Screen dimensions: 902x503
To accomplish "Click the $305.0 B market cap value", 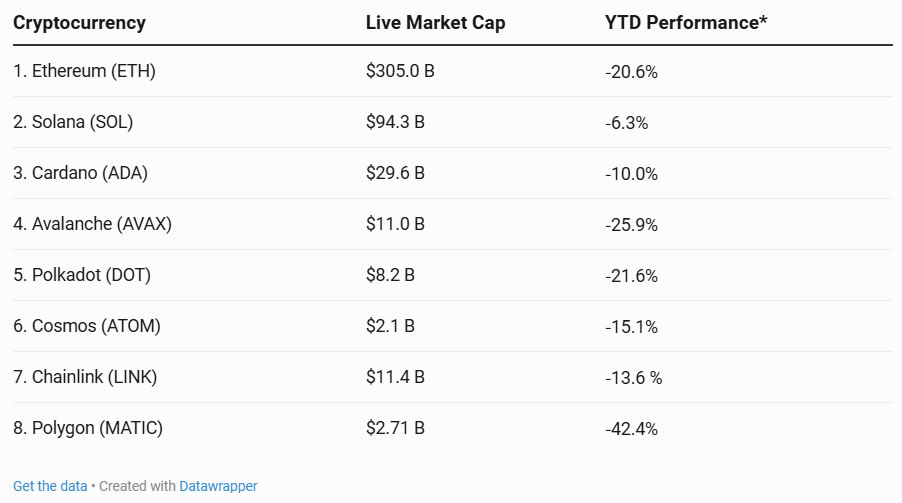I will pos(400,72).
